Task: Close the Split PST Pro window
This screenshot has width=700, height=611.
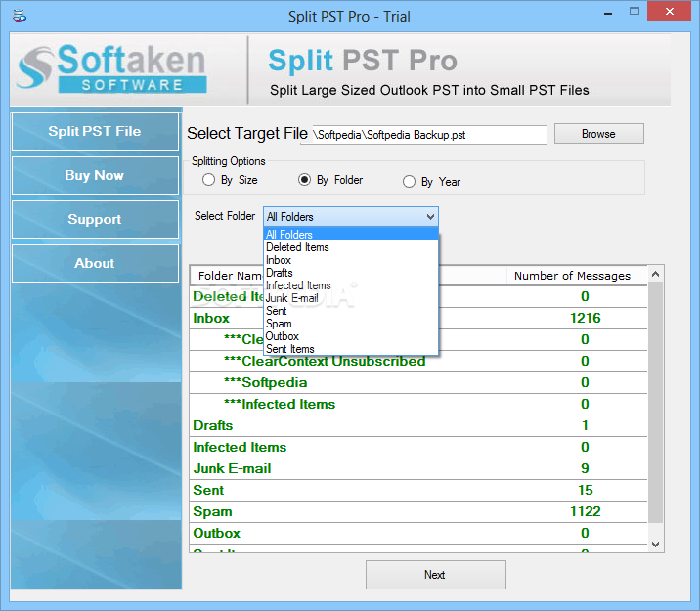Action: (x=669, y=11)
